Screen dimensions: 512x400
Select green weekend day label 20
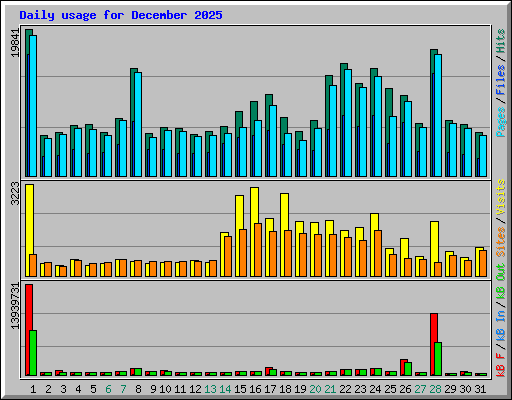click(x=315, y=389)
